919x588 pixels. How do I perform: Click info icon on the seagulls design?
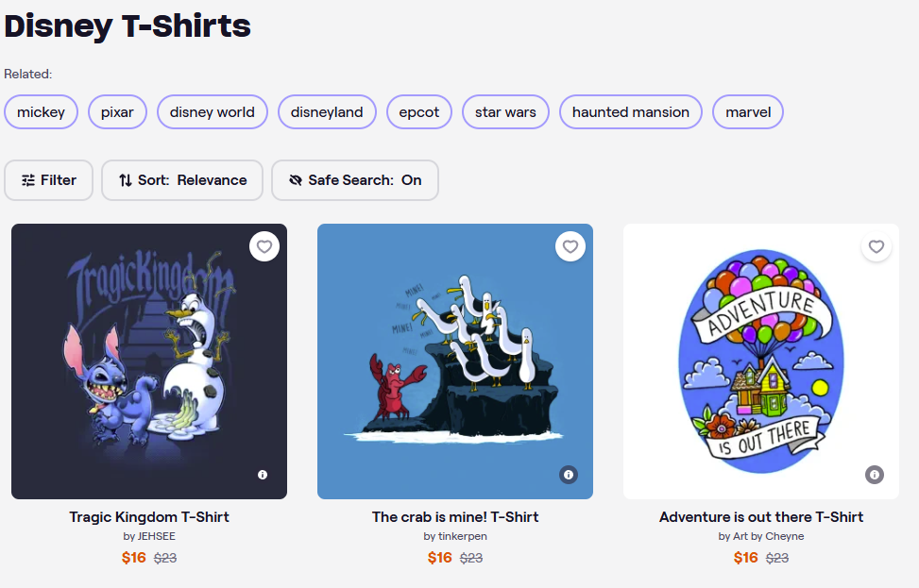[569, 475]
